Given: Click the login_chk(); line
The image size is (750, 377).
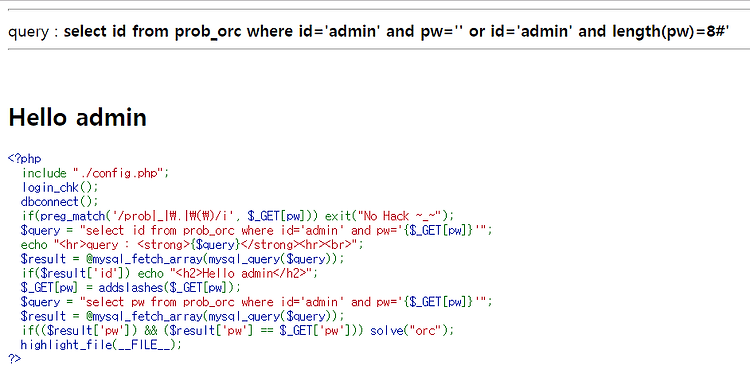Looking at the screenshot, I should [x=60, y=187].
